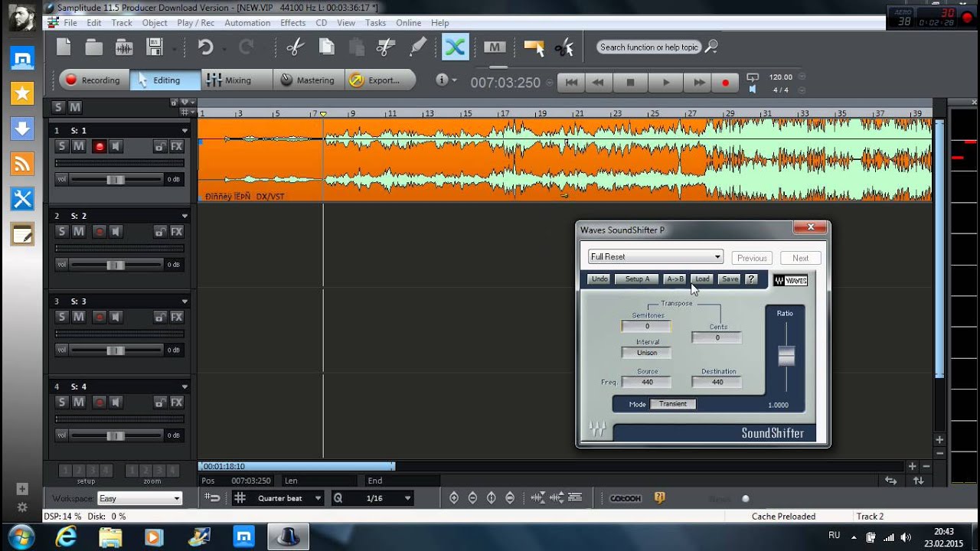Click the volume fader on track S: 1
The image size is (980, 551).
click(116, 180)
